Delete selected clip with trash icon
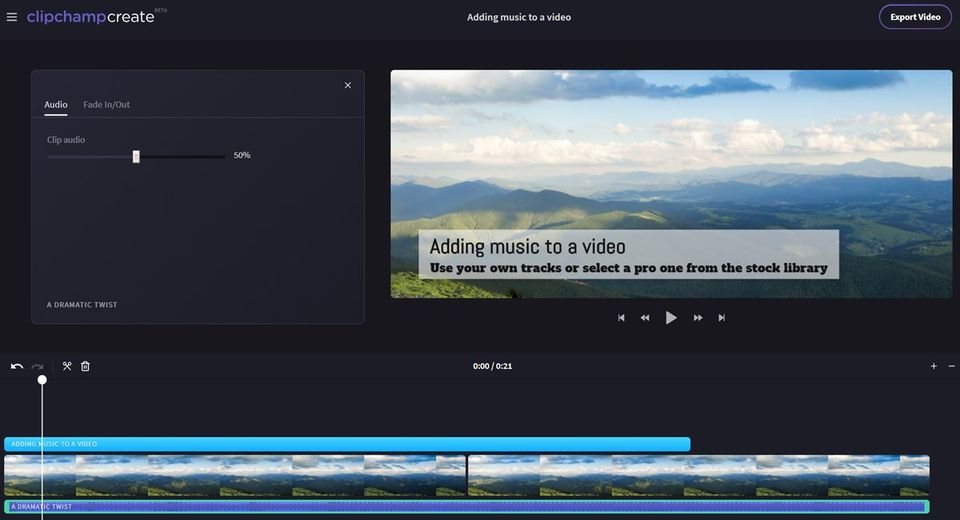This screenshot has height=520, width=960. (85, 366)
